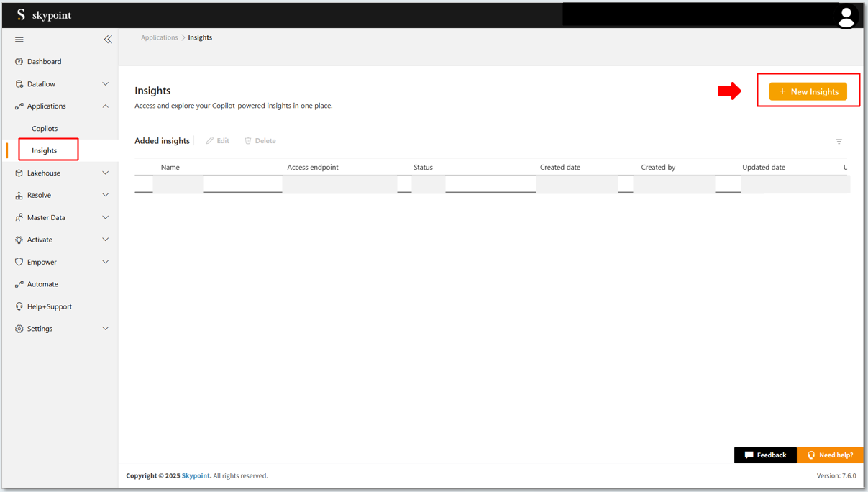Open Help+Support headset icon
Image resolution: width=868 pixels, height=492 pixels.
click(19, 306)
